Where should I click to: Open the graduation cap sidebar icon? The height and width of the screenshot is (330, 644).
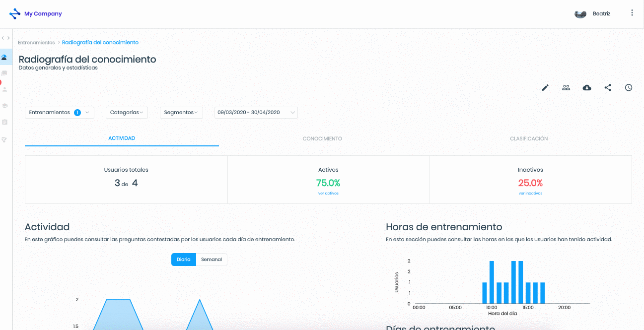pos(5,106)
